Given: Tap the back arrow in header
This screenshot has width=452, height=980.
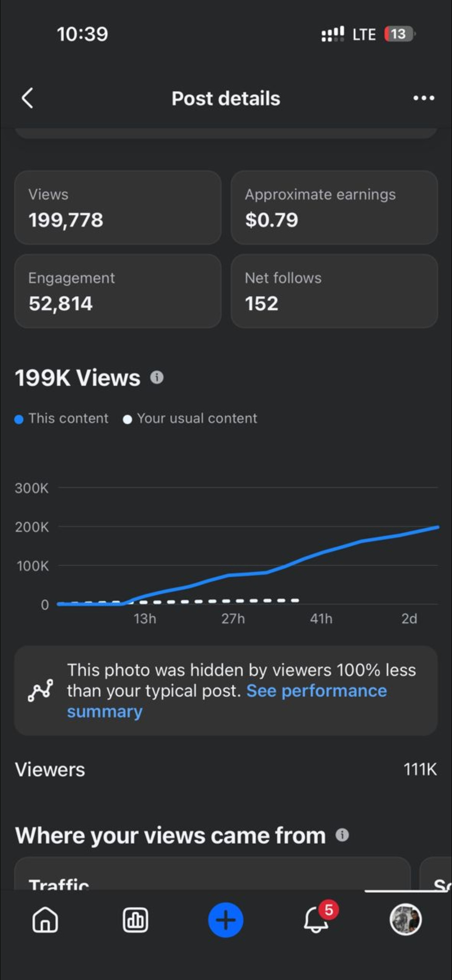Looking at the screenshot, I should coord(28,98).
